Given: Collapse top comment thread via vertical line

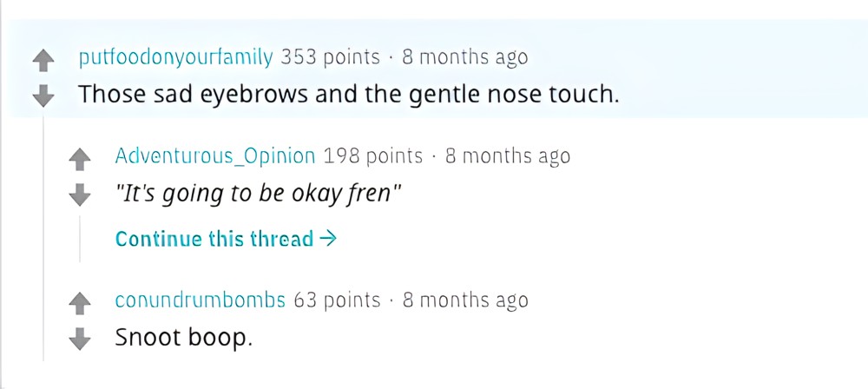Looking at the screenshot, I should coord(43,238).
